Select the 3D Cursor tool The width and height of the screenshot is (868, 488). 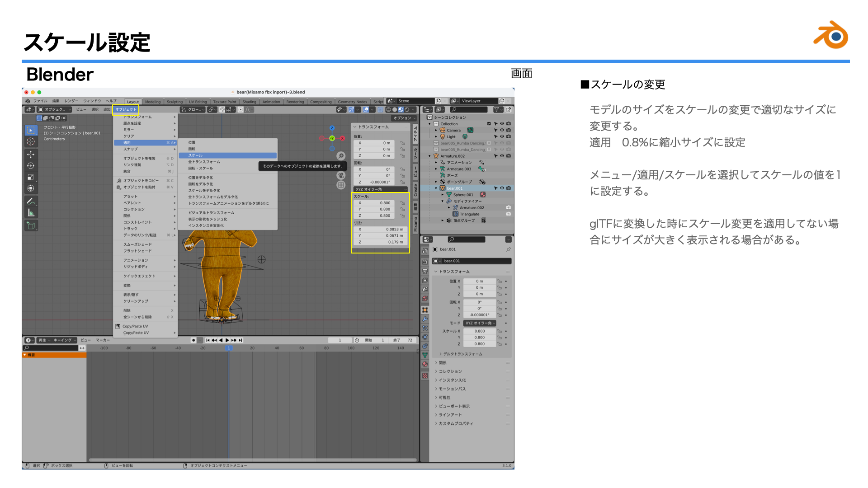(31, 142)
